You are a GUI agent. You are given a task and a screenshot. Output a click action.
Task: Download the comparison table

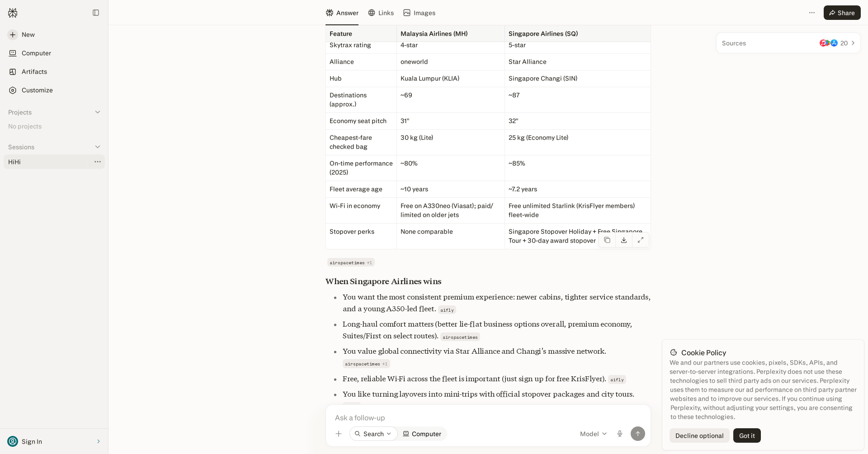(x=624, y=240)
